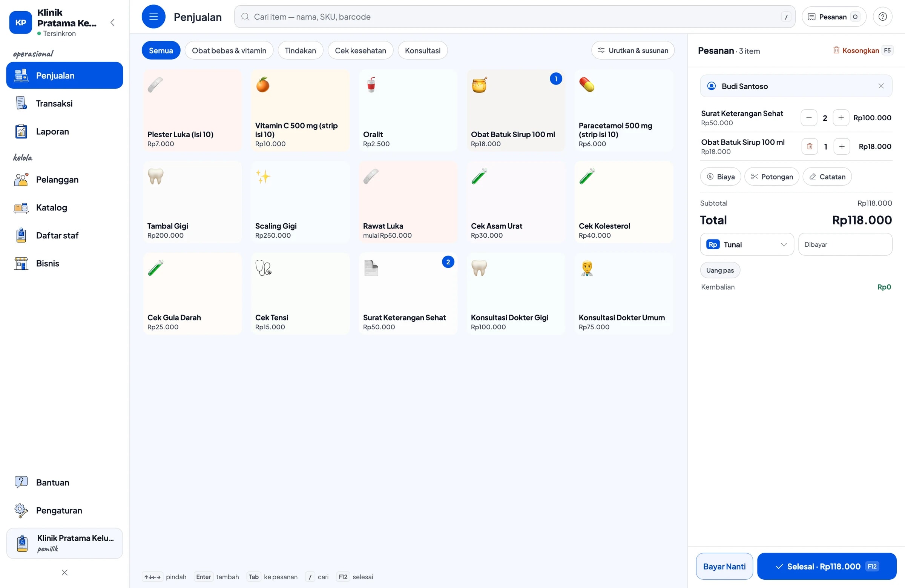Add Oralit to the order
This screenshot has height=588, width=905.
(408, 110)
